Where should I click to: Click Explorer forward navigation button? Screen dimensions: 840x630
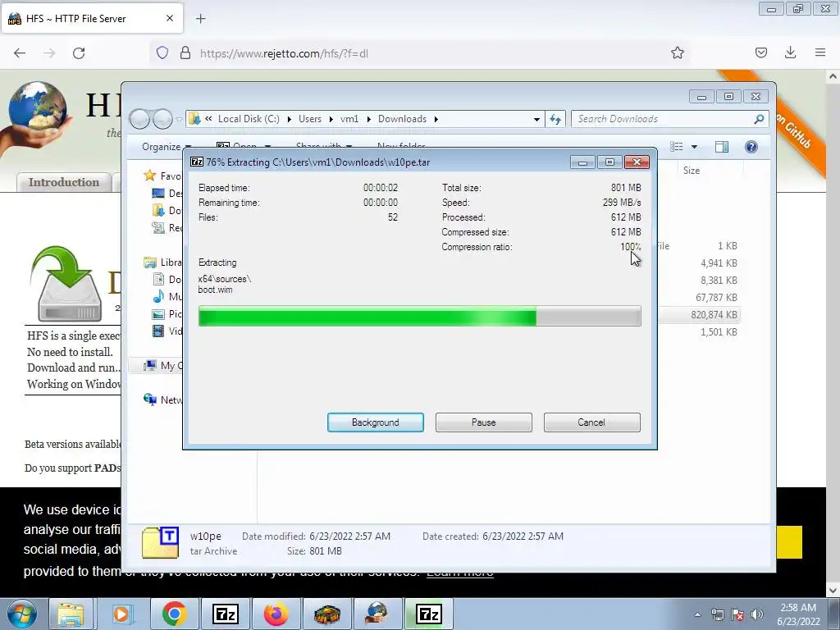pos(162,119)
